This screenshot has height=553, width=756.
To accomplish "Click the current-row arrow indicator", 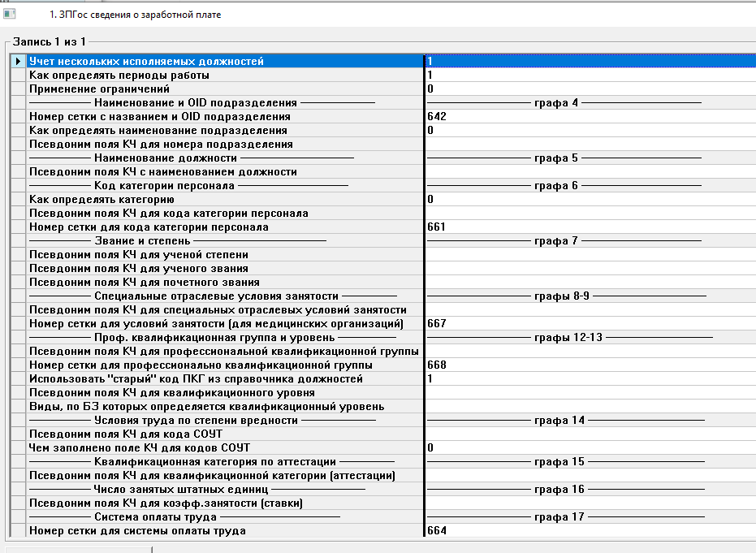I will coord(18,62).
